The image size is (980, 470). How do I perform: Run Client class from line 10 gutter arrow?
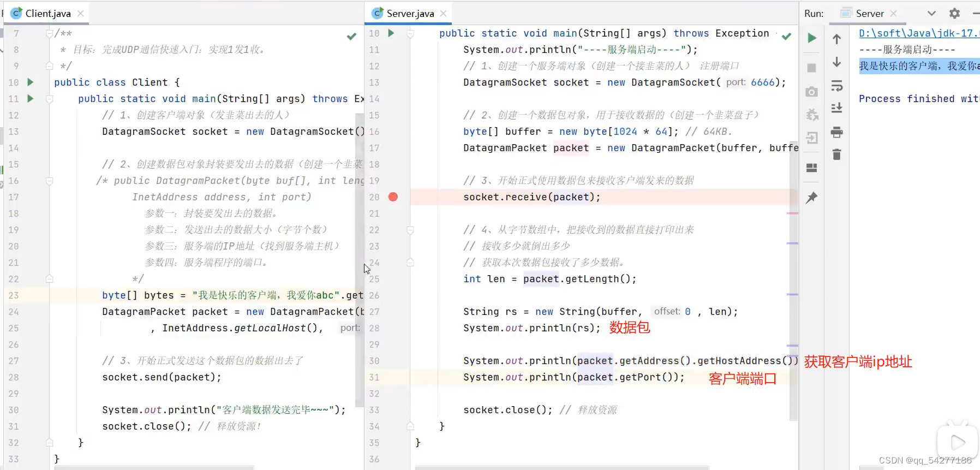coord(31,82)
